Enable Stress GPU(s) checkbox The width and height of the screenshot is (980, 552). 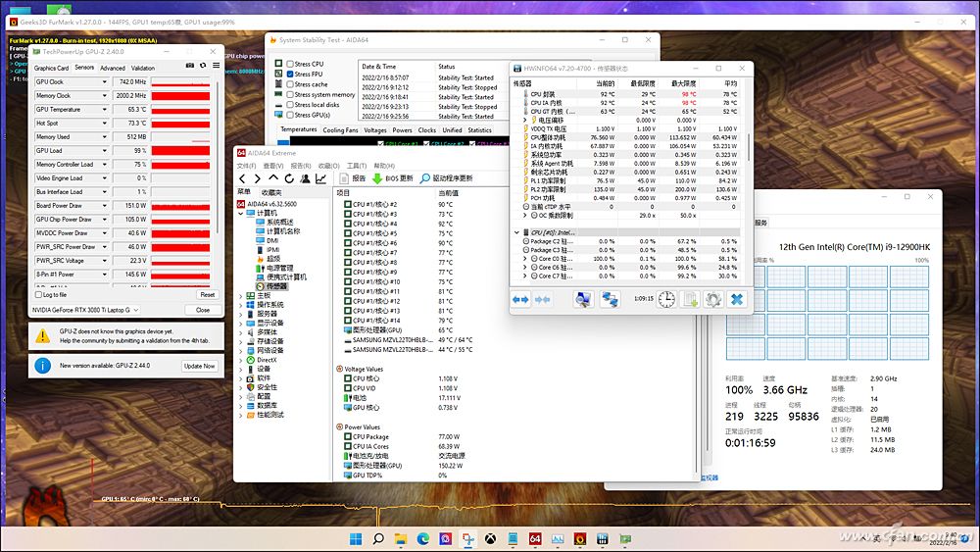click(x=290, y=115)
